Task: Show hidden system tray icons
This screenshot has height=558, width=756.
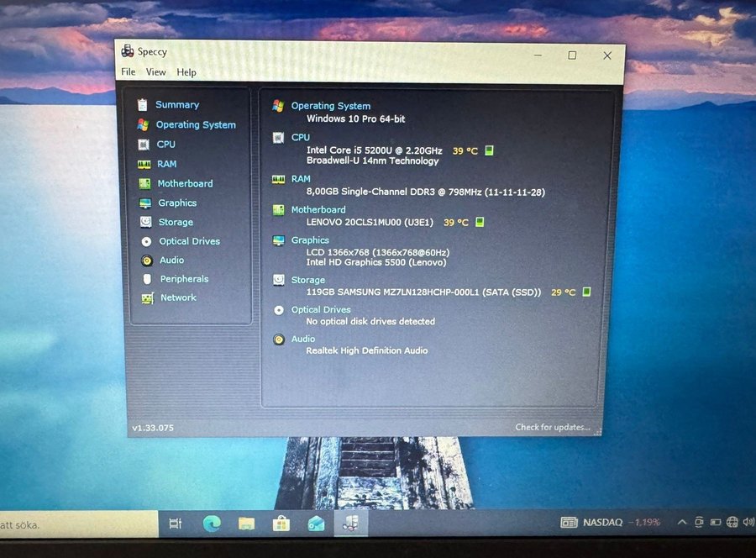Action: tap(682, 523)
